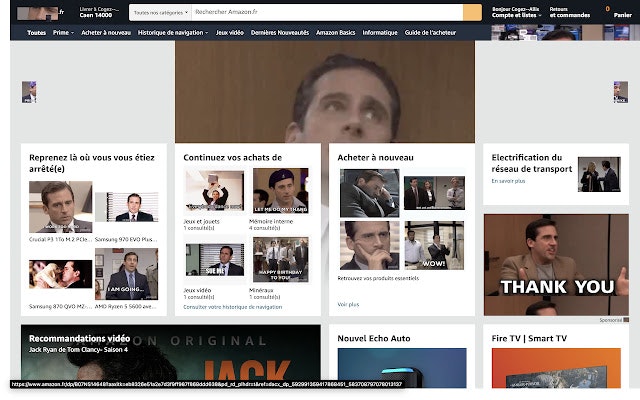This screenshot has width=640, height=400.
Task: Open the Crucial P3 product thumbnail
Action: [x=60, y=207]
